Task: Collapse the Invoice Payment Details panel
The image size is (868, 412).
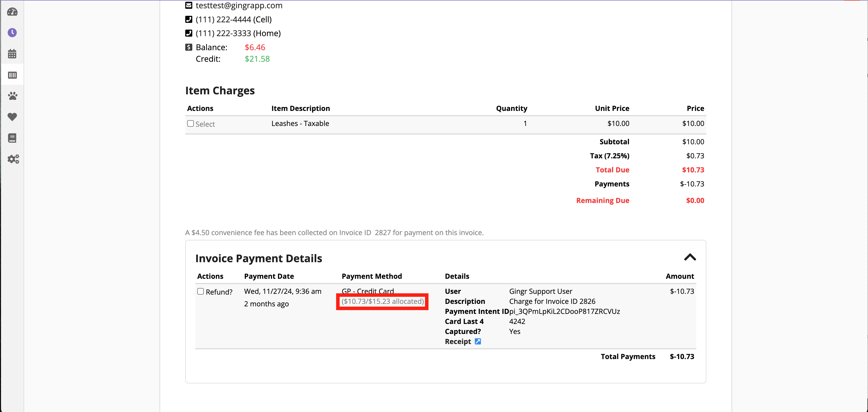Action: pyautogui.click(x=690, y=257)
